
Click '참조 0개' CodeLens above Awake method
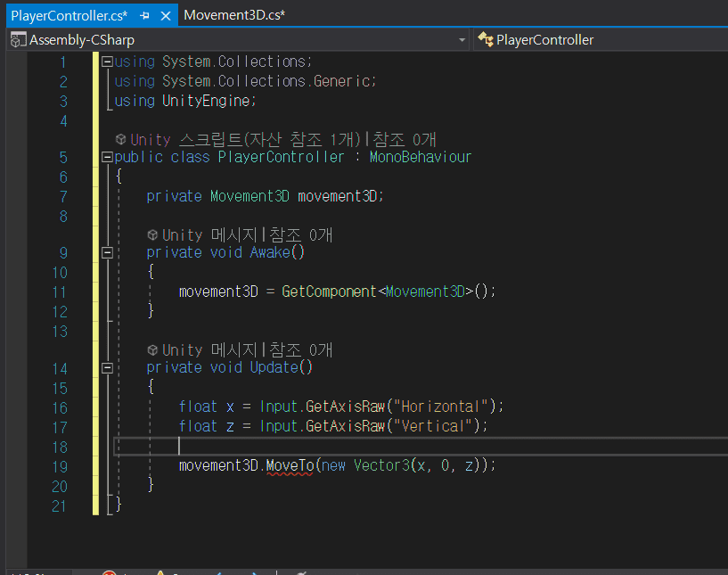click(x=301, y=234)
